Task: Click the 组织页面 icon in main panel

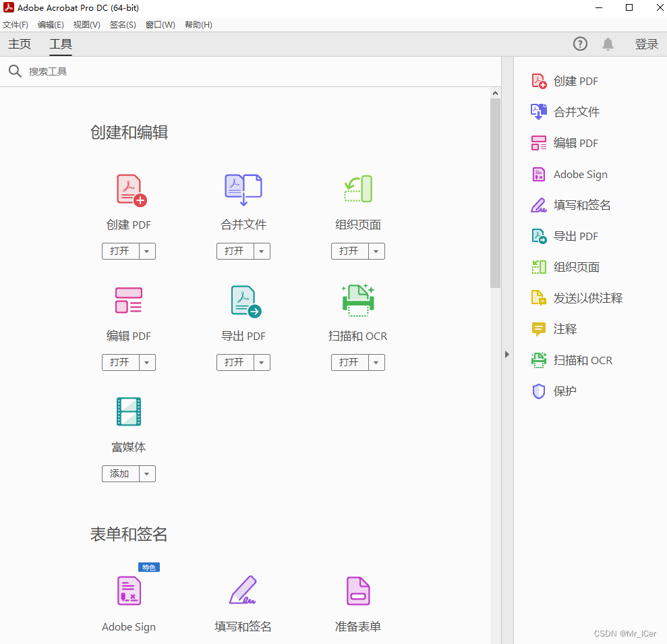Action: 358,189
